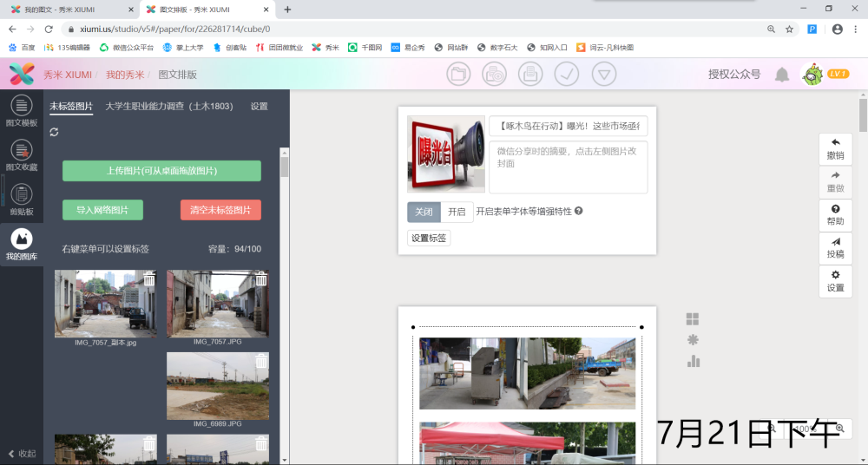Collapse sidebar with 收起 button

pos(22,454)
